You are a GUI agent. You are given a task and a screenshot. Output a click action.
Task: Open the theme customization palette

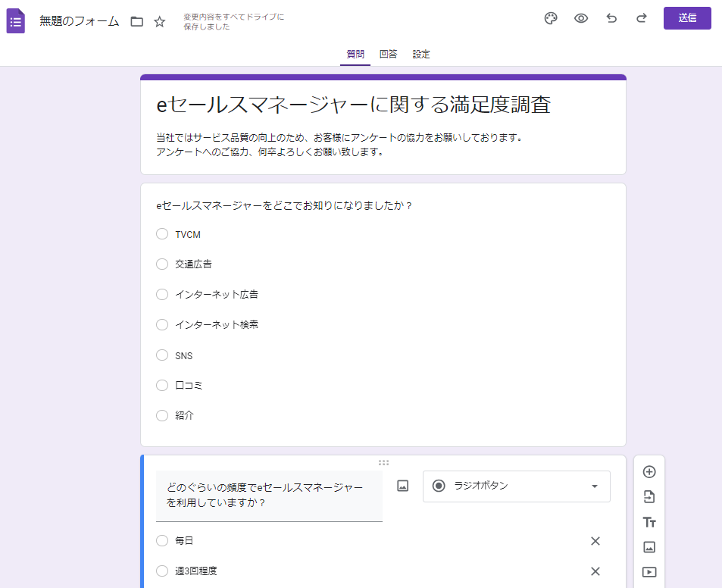(x=551, y=18)
